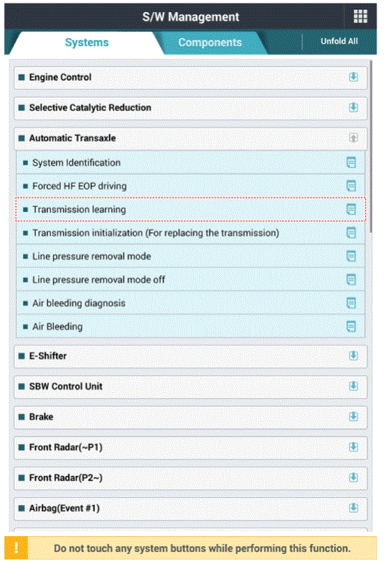Select the Systems tab
Image resolution: width=392 pixels, height=568 pixels.
(x=87, y=43)
